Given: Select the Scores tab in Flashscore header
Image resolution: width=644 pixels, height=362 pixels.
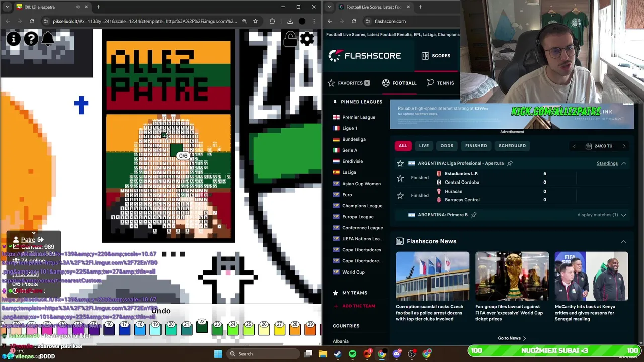Looking at the screenshot, I should tap(436, 56).
